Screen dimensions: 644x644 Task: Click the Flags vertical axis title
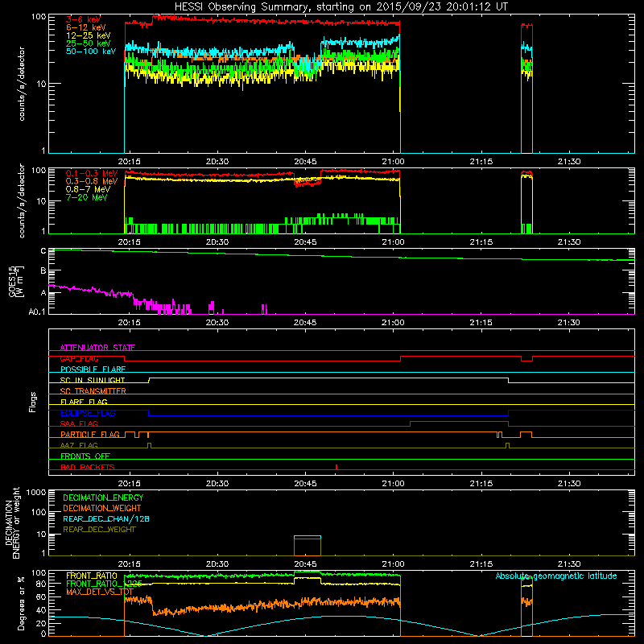point(33,402)
